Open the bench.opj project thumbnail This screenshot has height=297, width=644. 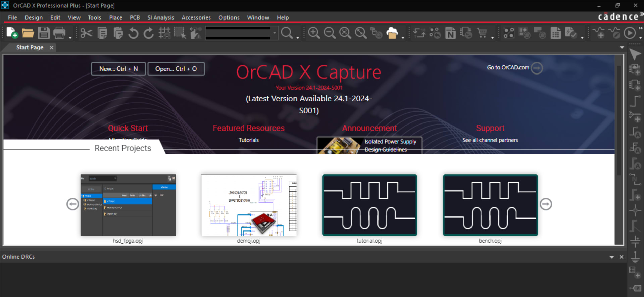(490, 205)
